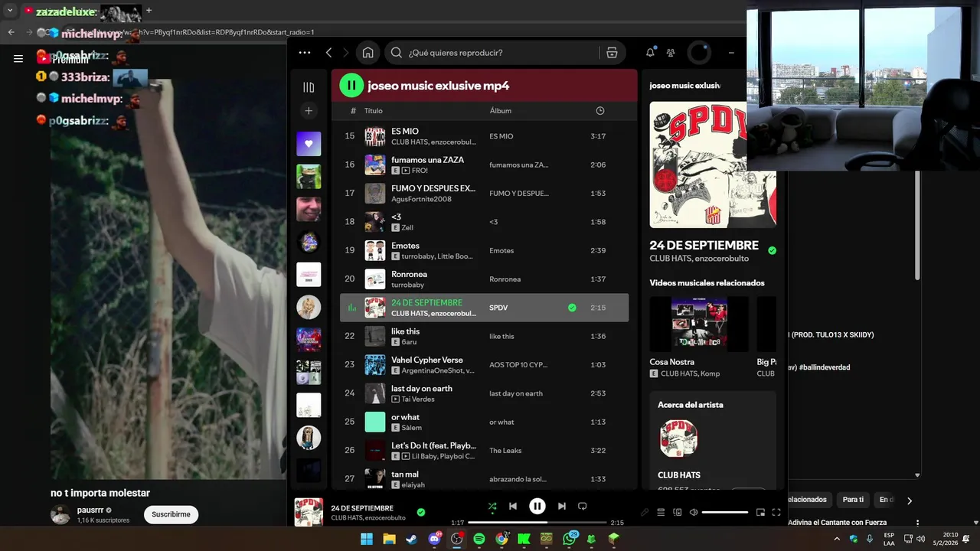Screen dimensions: 980x551
Task: Toggle shuffle in player bar
Action: [x=492, y=506]
